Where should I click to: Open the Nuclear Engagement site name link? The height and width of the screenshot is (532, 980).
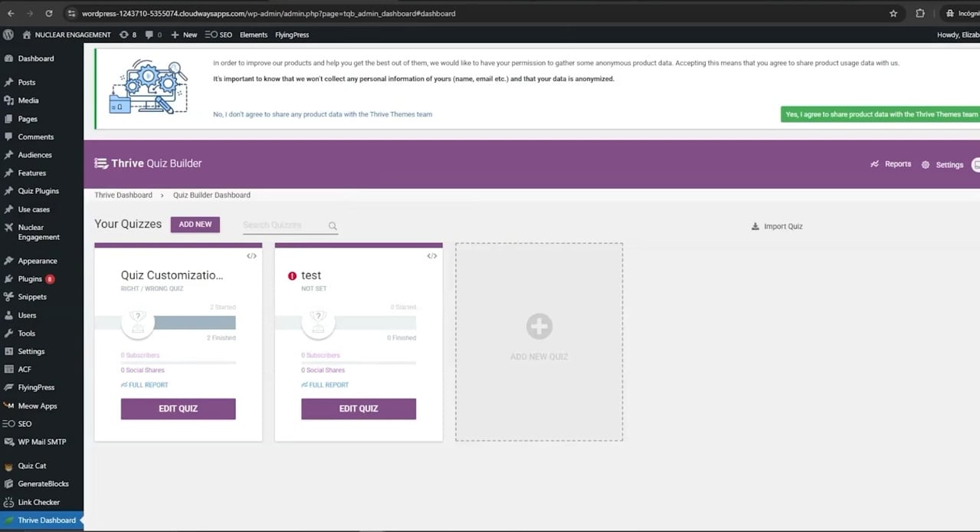click(x=67, y=34)
